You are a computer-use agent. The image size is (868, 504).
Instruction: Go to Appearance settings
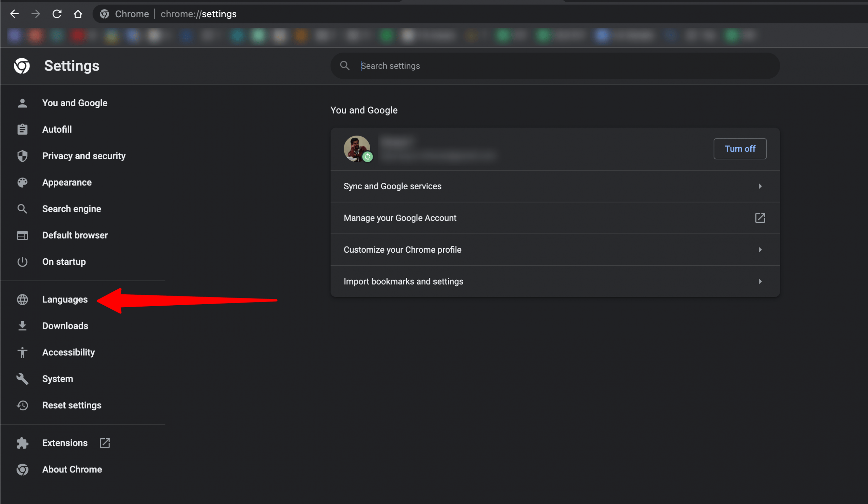click(x=67, y=182)
